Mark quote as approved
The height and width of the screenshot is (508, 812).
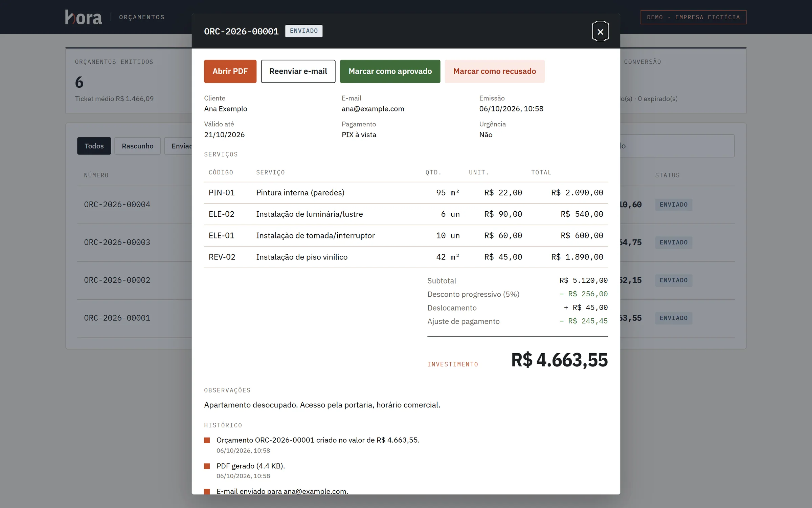(390, 71)
